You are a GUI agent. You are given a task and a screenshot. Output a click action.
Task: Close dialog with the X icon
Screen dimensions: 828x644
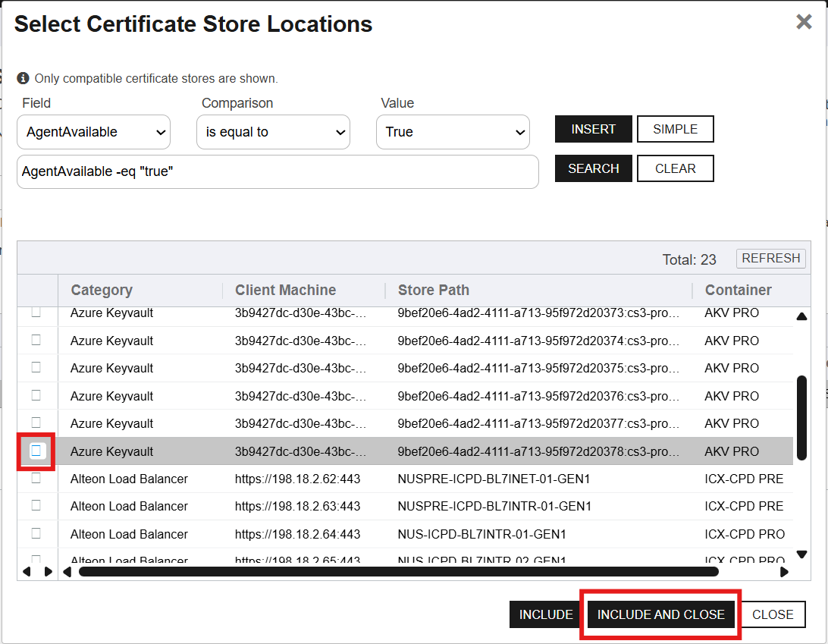(x=804, y=22)
